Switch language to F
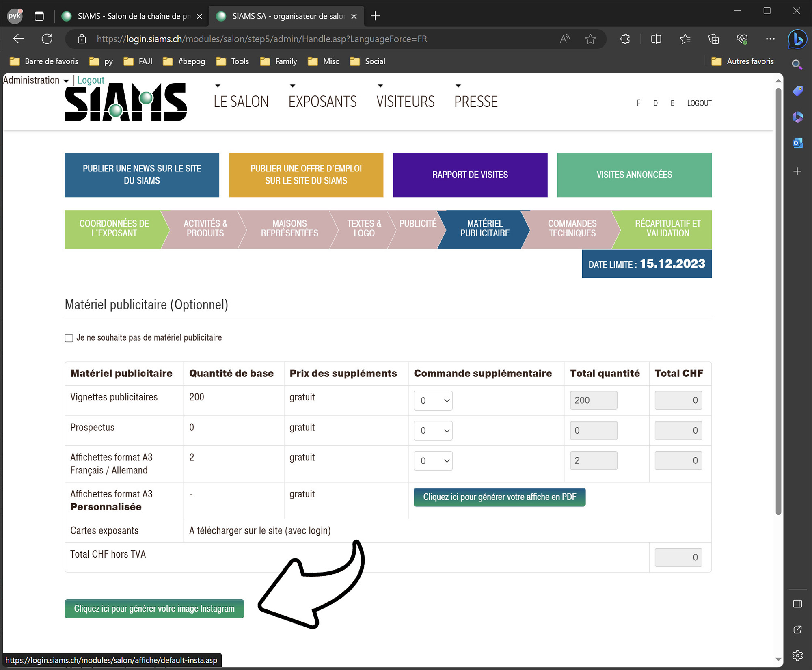 [x=639, y=103]
